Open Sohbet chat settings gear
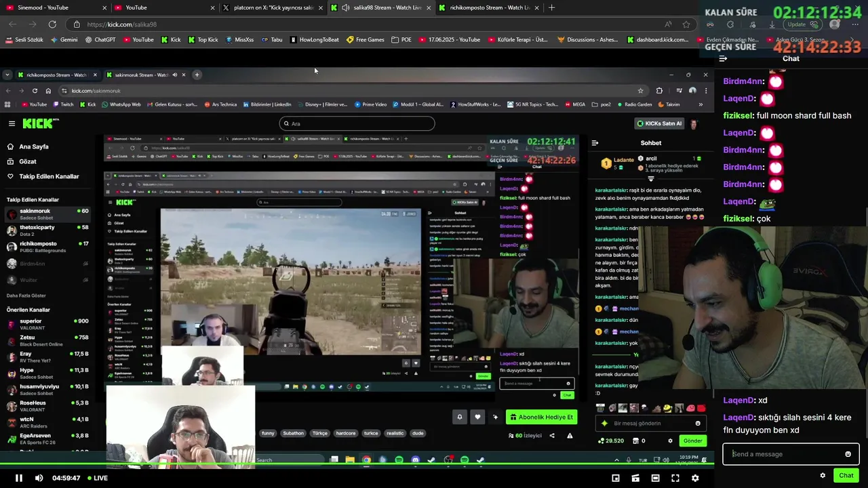Screen dimensions: 868x488 coord(670,441)
